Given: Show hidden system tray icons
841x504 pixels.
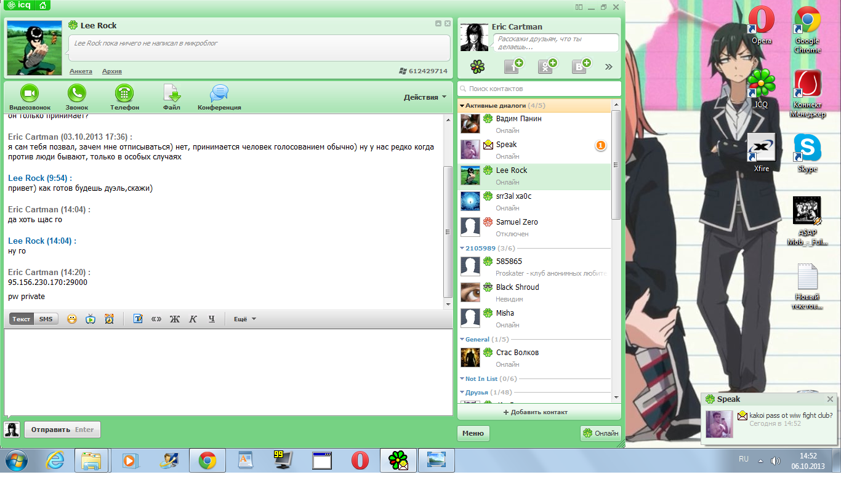Looking at the screenshot, I should [760, 460].
